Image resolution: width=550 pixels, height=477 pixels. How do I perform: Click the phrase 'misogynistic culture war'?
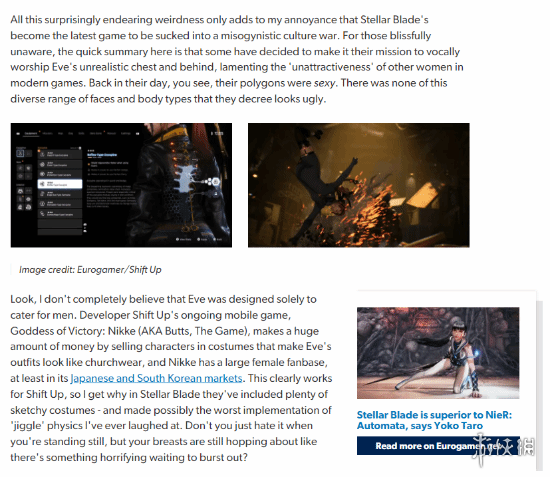280,36
